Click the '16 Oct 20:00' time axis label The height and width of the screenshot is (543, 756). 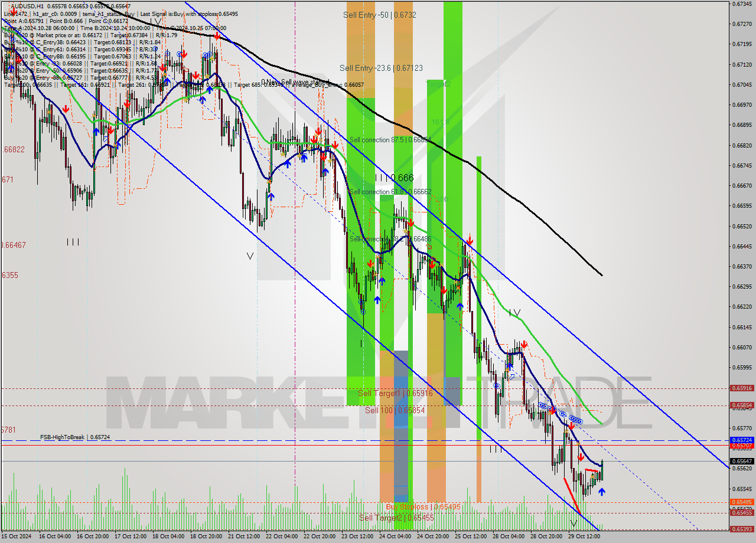point(93,537)
